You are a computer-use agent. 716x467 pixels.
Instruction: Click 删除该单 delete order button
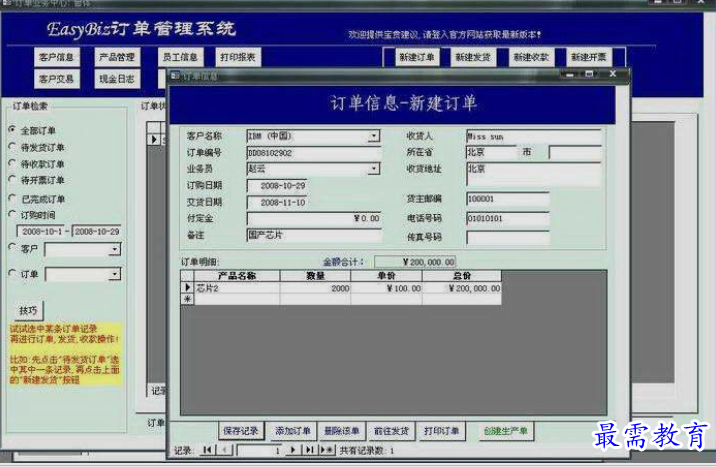click(342, 431)
